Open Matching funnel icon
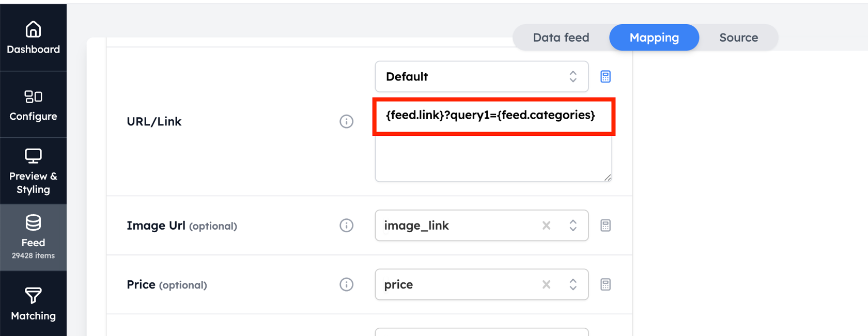868x336 pixels. click(x=33, y=296)
